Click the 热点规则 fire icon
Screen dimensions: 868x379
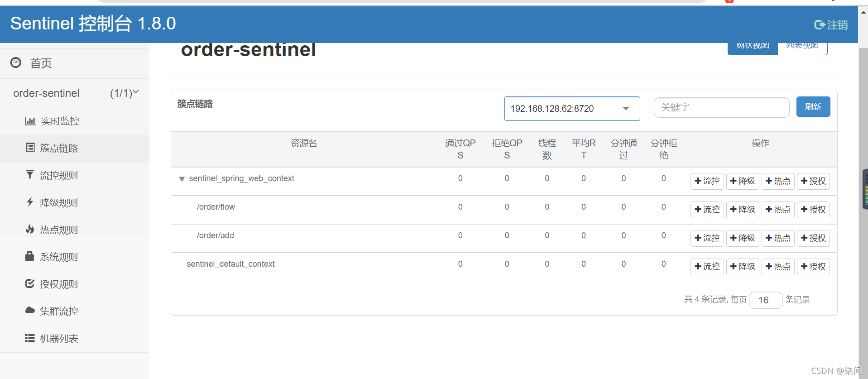(30, 229)
